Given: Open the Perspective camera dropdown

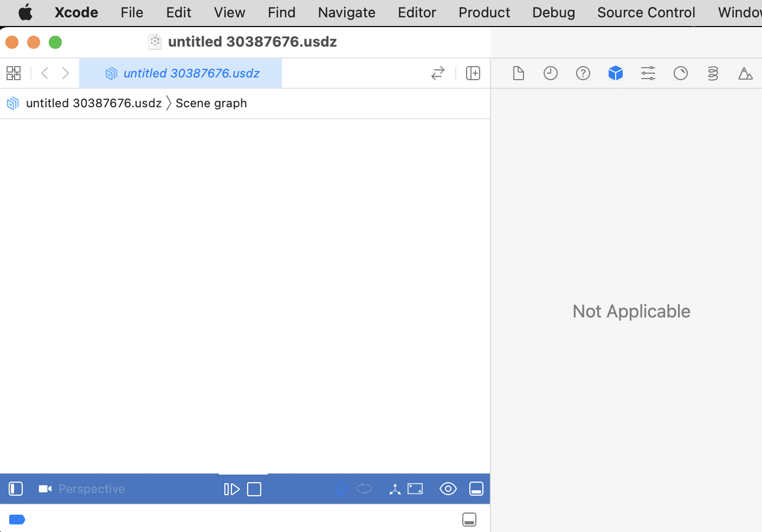Looking at the screenshot, I should [91, 489].
